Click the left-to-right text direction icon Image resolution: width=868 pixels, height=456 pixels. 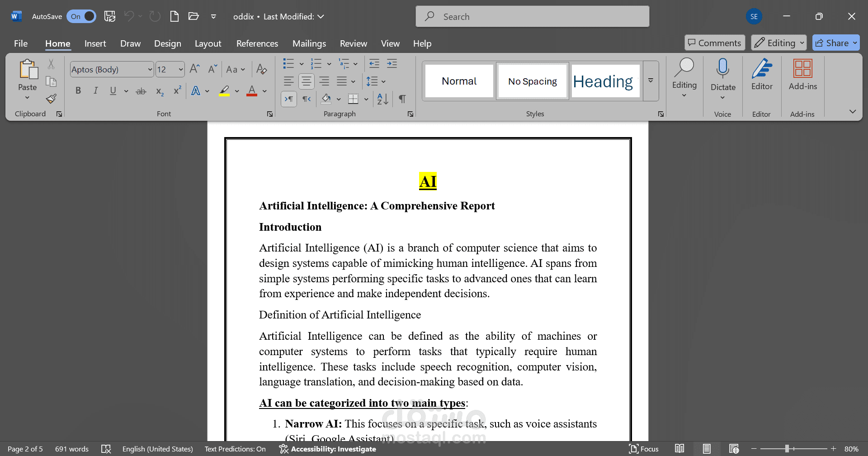click(289, 99)
